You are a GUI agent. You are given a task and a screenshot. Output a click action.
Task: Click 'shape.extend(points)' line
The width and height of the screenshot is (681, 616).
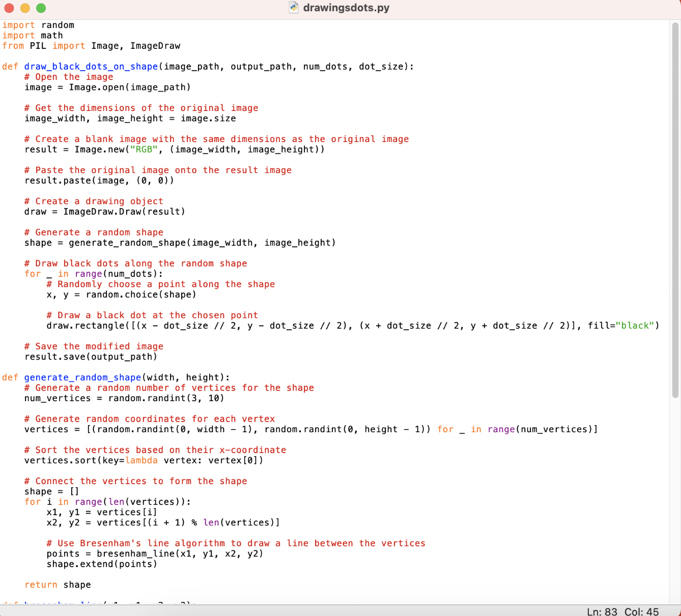(x=102, y=564)
